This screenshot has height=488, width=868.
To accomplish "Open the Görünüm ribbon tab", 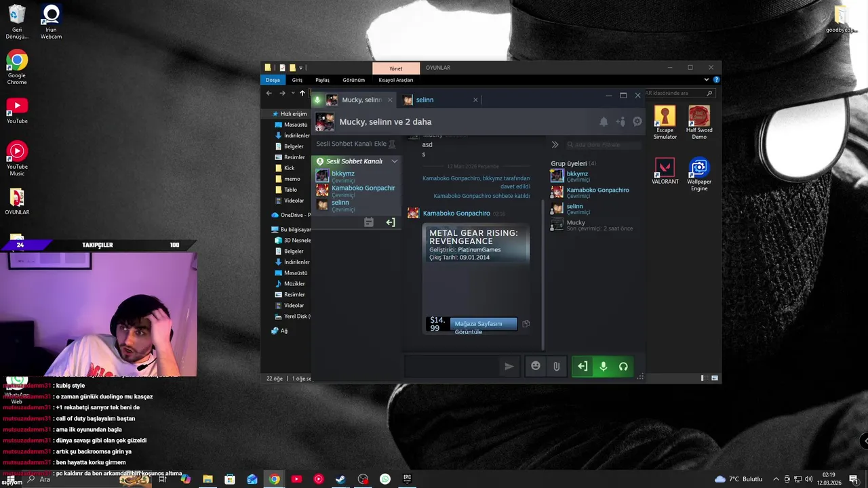I will tap(353, 80).
